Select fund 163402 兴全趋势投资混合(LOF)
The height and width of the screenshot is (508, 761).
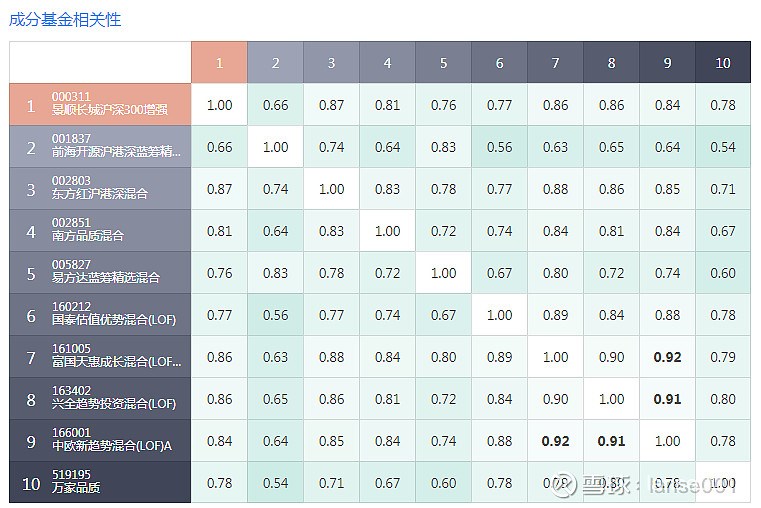[100, 399]
